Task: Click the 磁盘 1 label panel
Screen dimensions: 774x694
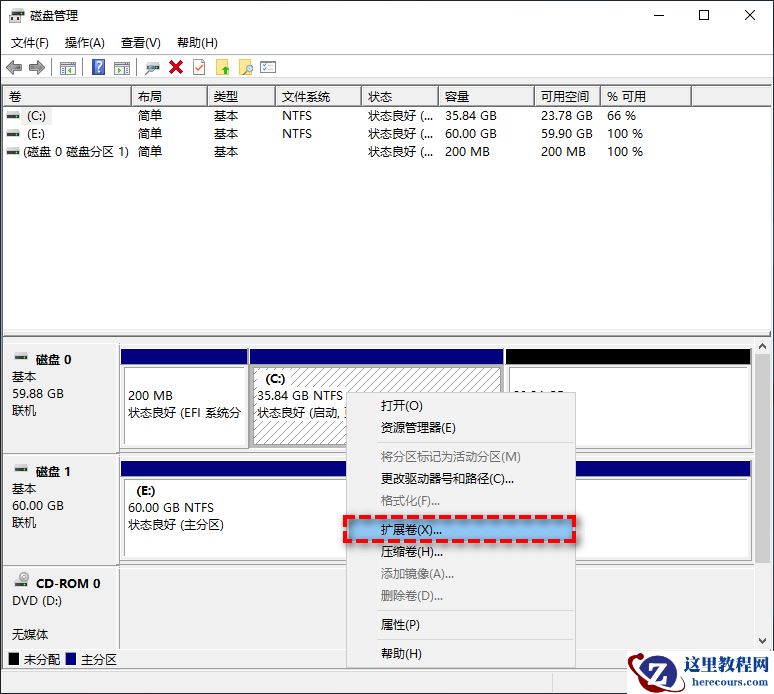Action: (61, 510)
